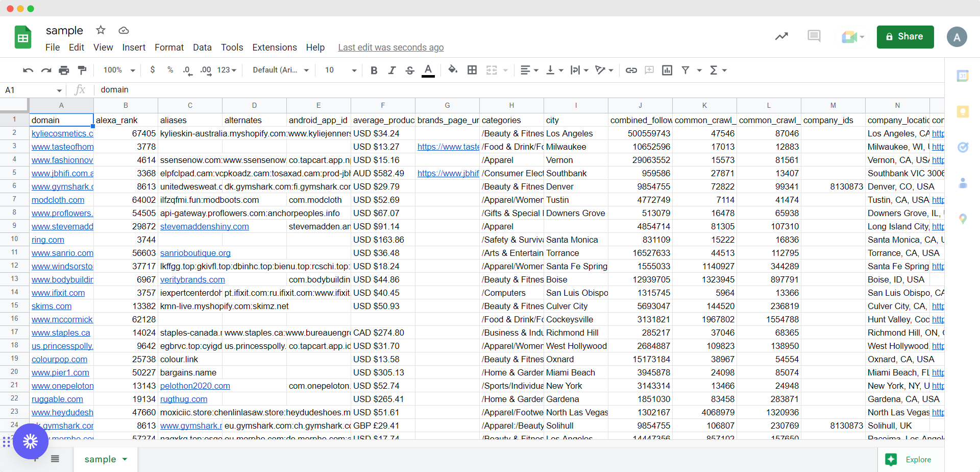Open Keep in side panel
Viewport: 980px width, 472px height.
coord(963,111)
